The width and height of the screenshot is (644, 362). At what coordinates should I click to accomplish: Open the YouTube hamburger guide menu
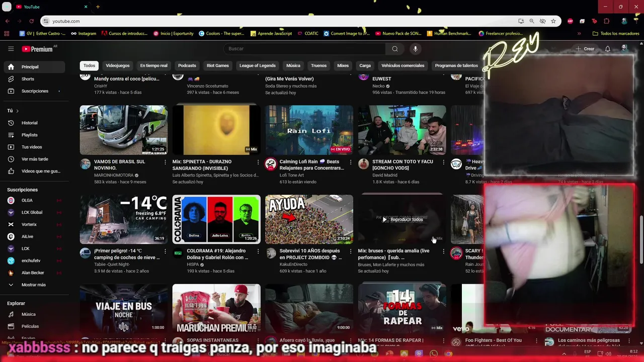click(11, 49)
